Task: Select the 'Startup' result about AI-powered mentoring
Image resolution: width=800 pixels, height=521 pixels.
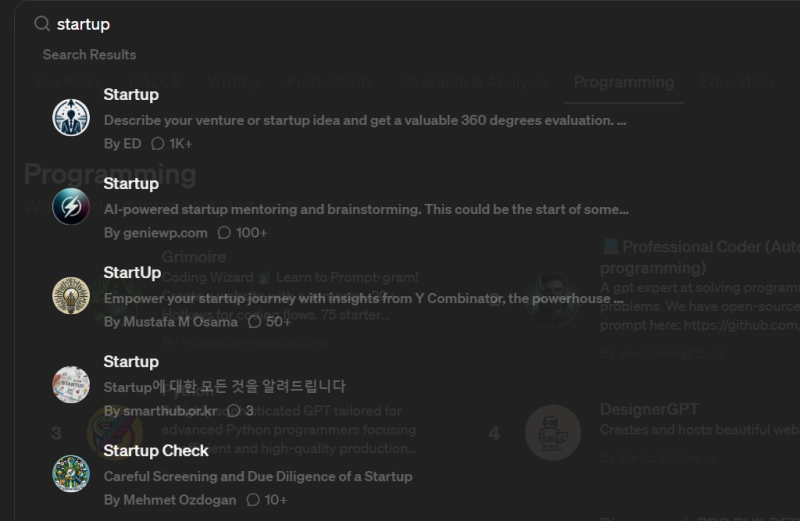Action: [131, 183]
